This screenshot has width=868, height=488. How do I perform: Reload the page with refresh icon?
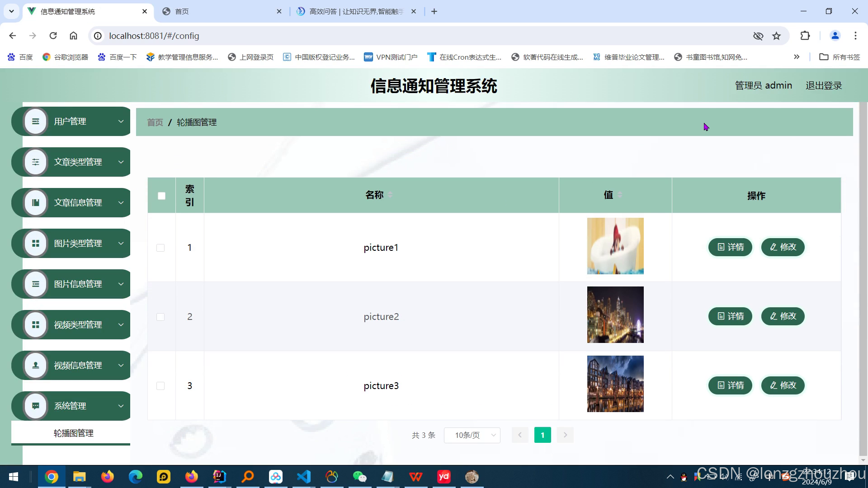pos(53,36)
